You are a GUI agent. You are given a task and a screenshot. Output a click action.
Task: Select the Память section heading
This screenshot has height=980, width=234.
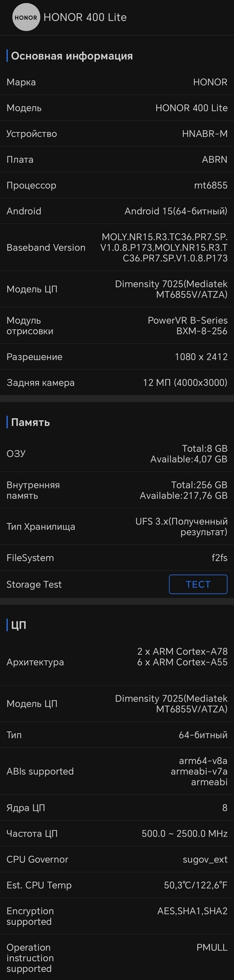(x=30, y=422)
